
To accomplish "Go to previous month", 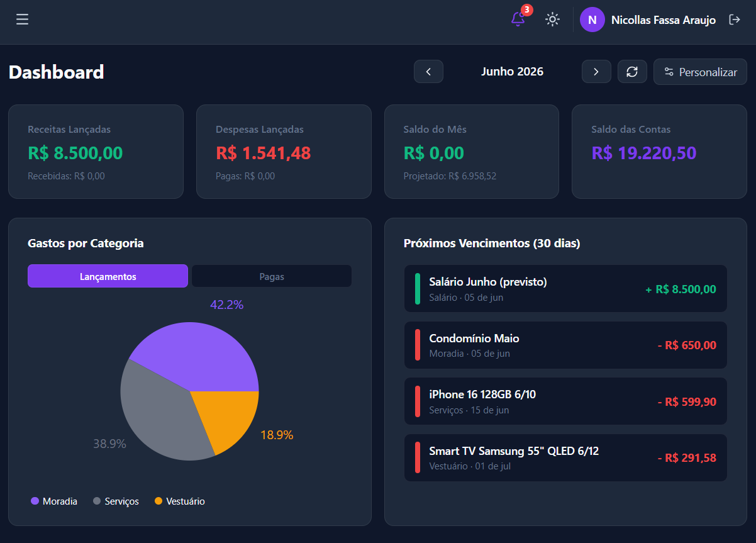I will (428, 72).
